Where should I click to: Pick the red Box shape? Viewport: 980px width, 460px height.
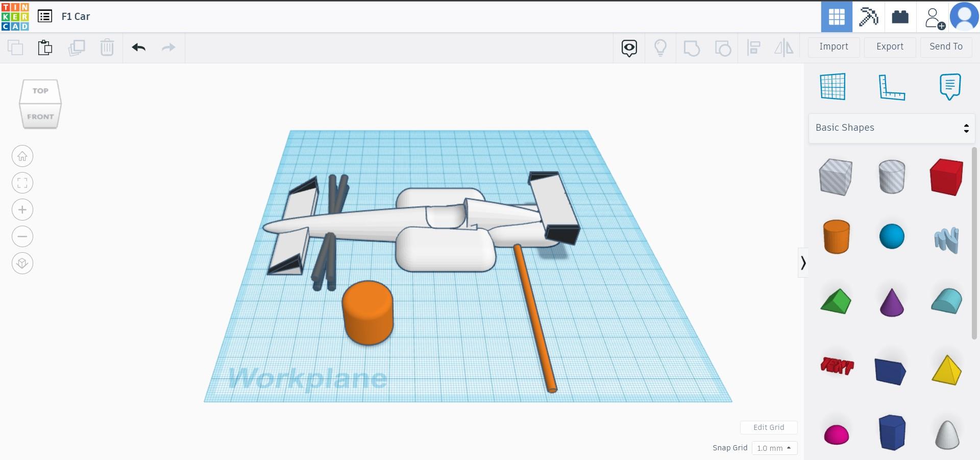click(x=947, y=177)
